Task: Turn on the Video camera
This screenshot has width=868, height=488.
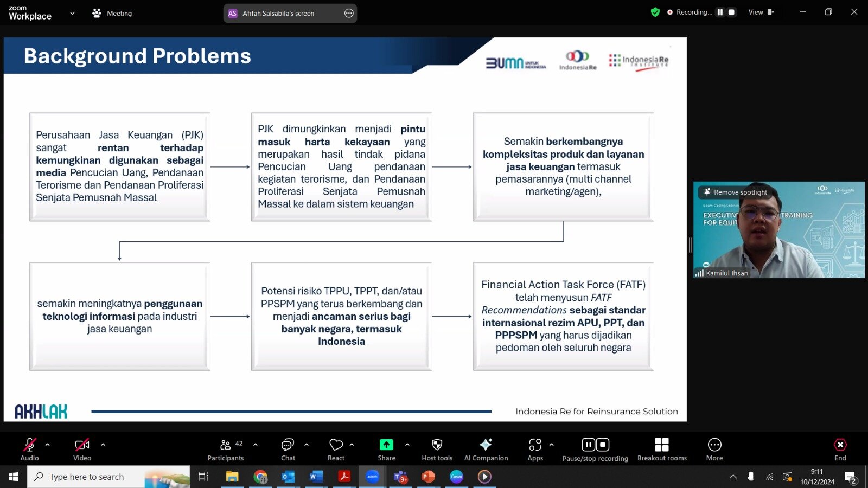Action: tap(82, 450)
